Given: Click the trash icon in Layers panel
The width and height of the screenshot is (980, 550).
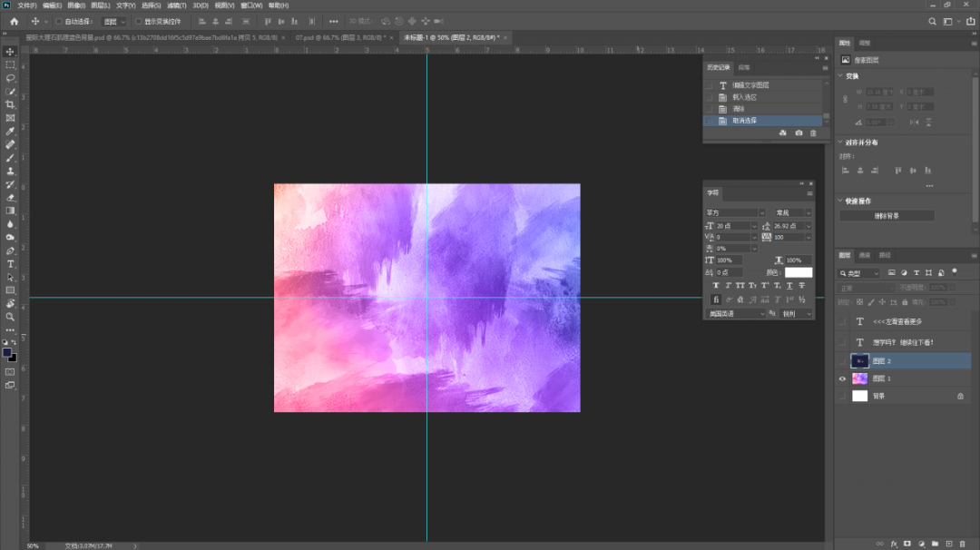Looking at the screenshot, I should click(x=962, y=544).
